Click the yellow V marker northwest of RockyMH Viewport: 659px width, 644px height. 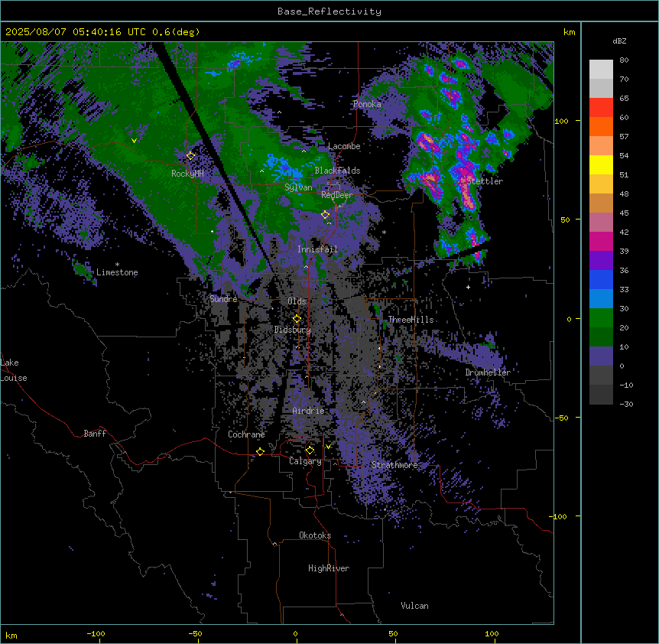point(134,141)
